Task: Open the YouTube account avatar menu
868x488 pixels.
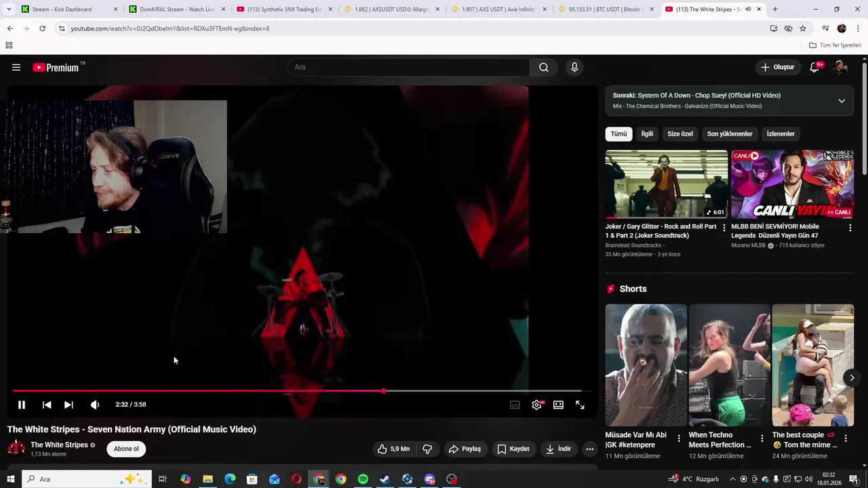Action: coord(841,67)
